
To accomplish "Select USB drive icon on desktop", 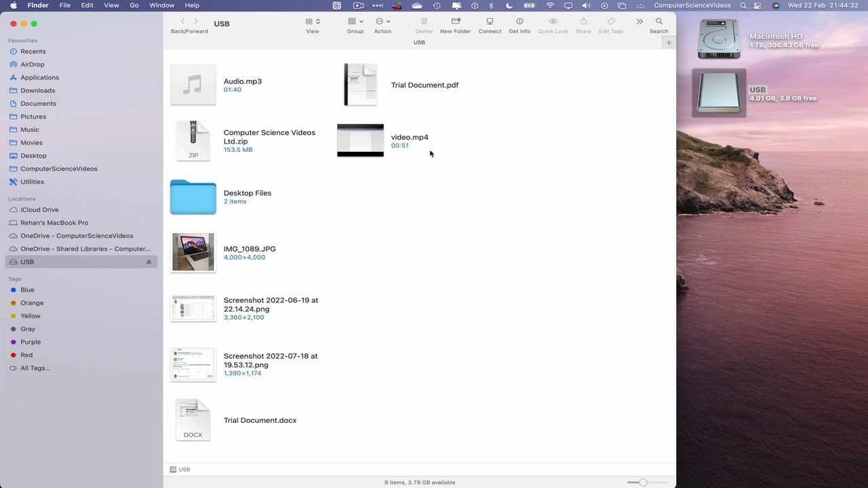I will click(719, 93).
